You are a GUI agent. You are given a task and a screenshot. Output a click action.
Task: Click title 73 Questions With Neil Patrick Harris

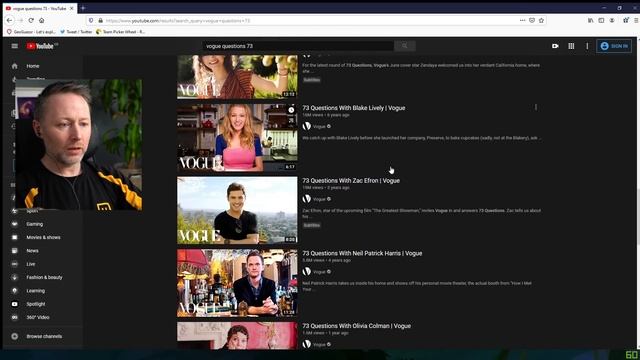click(x=362, y=253)
